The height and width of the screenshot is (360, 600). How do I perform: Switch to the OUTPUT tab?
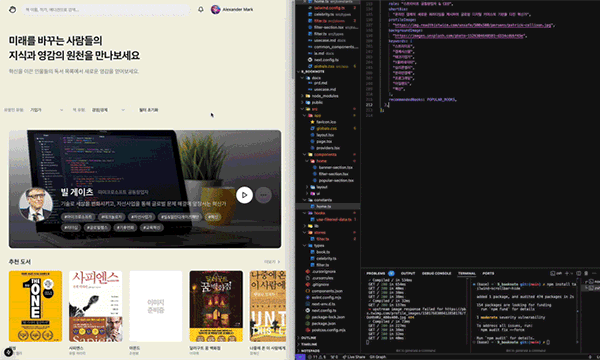click(408, 274)
